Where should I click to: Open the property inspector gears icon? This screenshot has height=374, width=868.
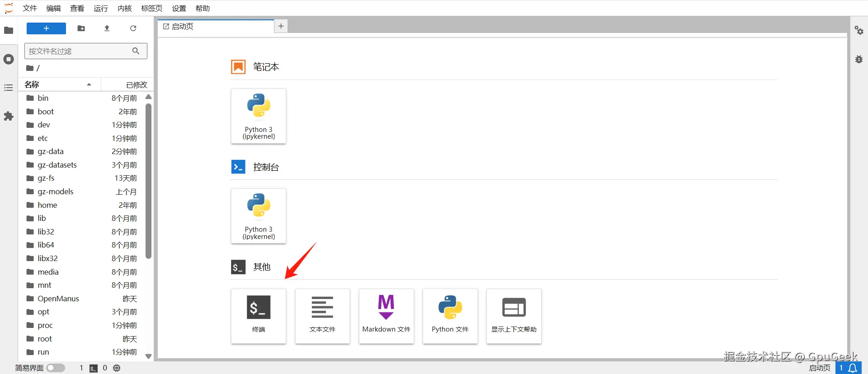click(859, 30)
